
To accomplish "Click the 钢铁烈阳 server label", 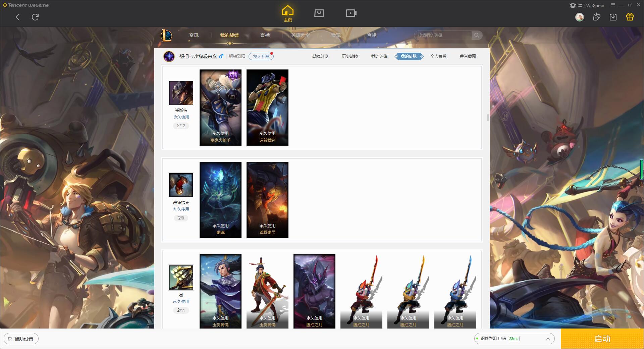I will 237,56.
